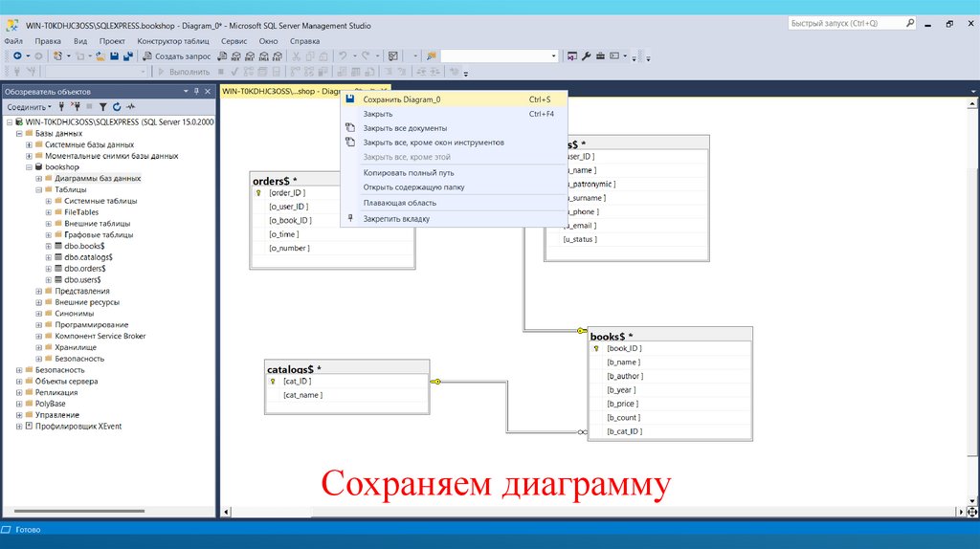Click the wrench Properties icon in toolbar

pyautogui.click(x=587, y=56)
